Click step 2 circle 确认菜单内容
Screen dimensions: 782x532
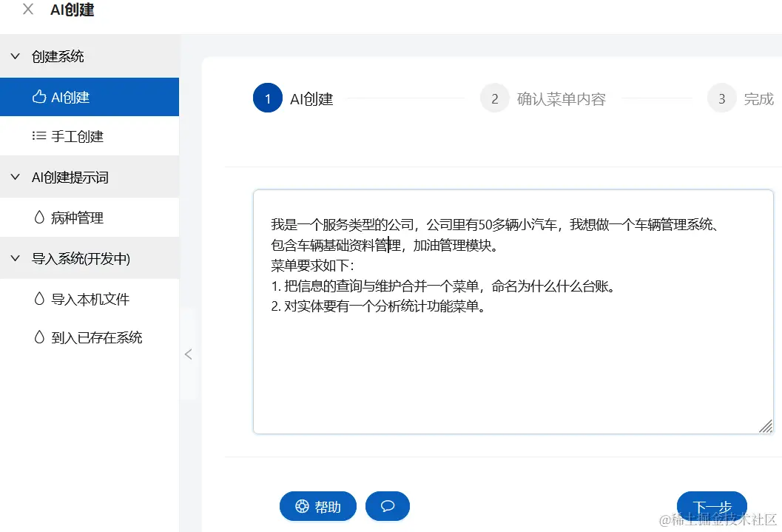click(495, 98)
